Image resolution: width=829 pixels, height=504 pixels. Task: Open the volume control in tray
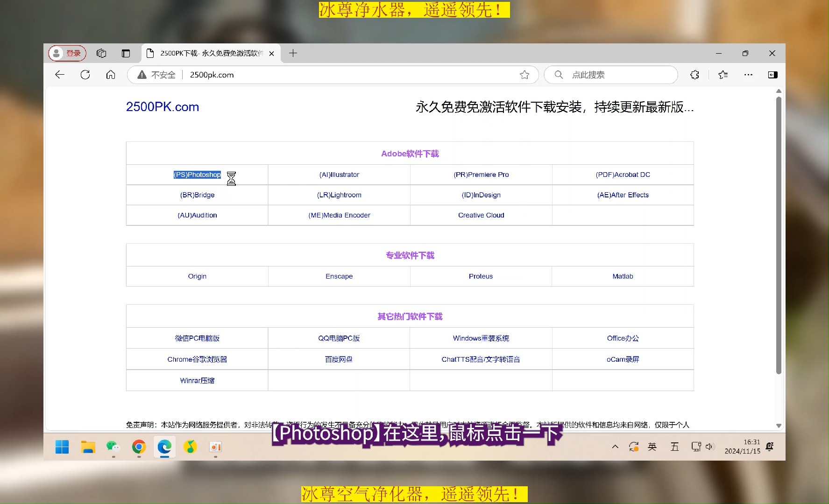click(x=710, y=447)
